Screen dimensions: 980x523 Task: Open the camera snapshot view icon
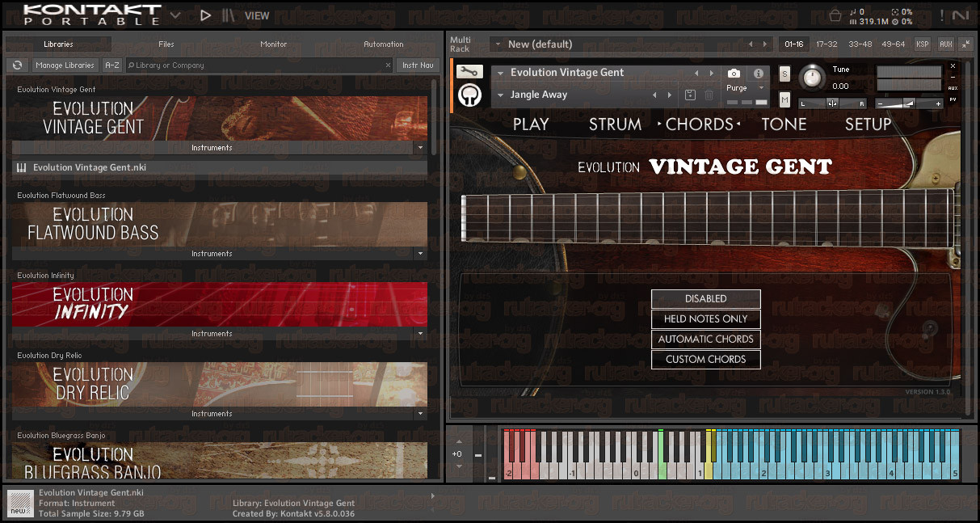coord(734,73)
